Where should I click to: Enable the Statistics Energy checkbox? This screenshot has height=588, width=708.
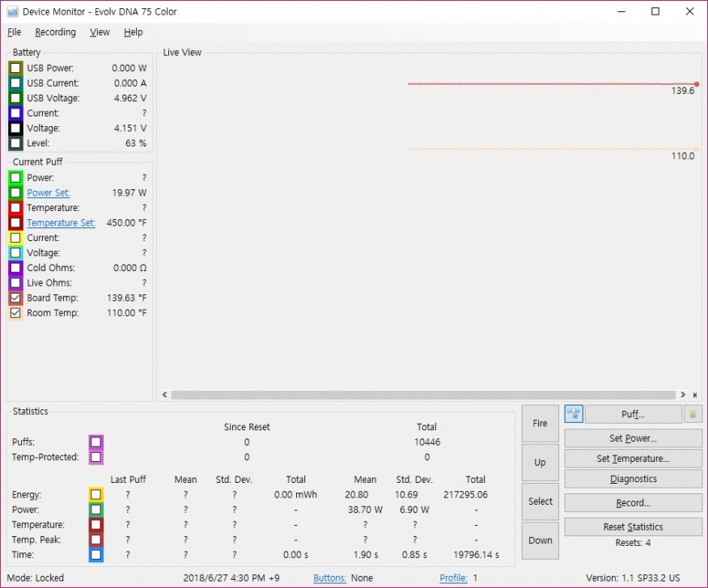[95, 495]
